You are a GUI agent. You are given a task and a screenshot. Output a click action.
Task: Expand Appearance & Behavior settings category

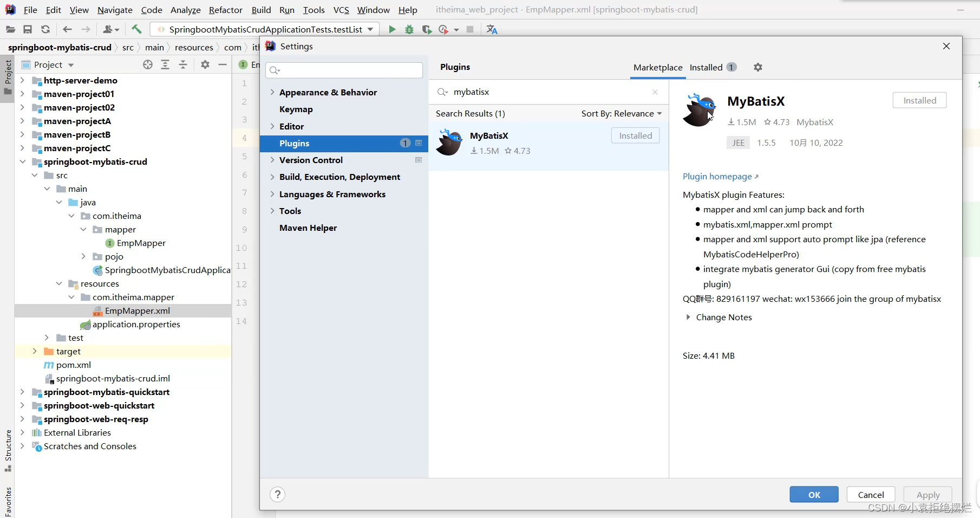tap(272, 92)
